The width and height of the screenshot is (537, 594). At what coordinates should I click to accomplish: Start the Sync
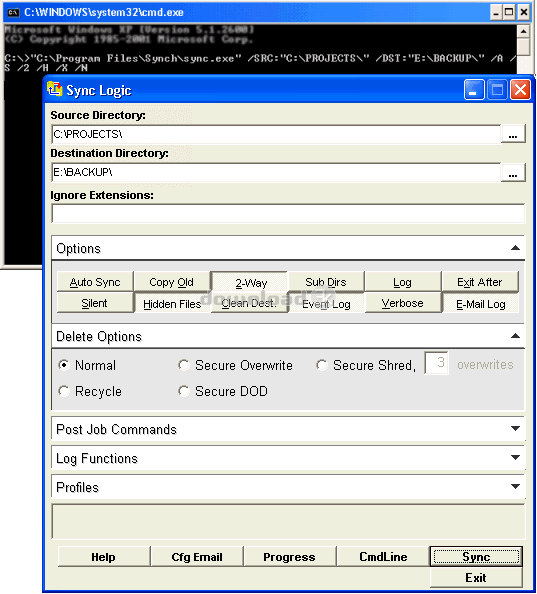point(476,556)
